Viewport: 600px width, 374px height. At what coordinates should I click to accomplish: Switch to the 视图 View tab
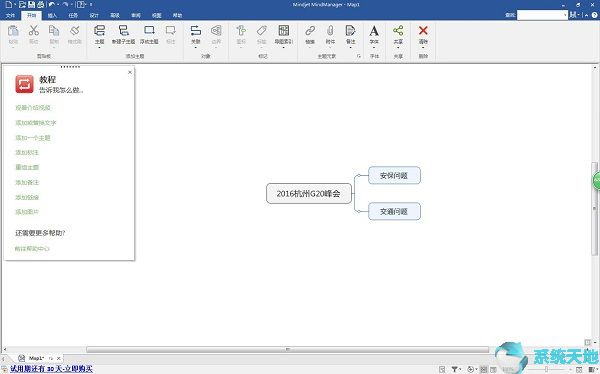tap(156, 15)
